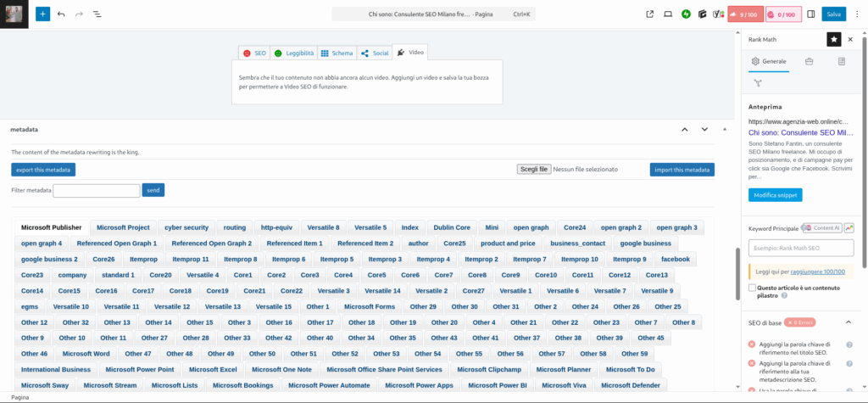The width and height of the screenshot is (868, 403).
Task: Focus the Filter metadata text field
Action: coord(97,191)
